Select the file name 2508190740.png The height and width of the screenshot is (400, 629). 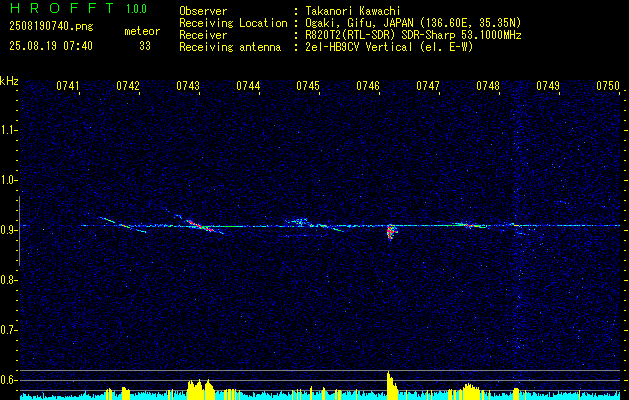pos(51,27)
